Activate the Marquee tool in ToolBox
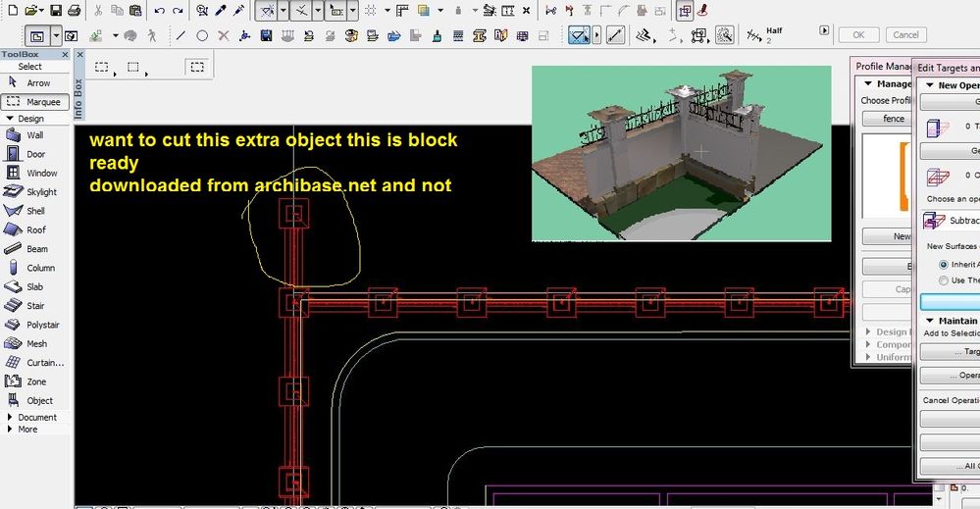This screenshot has height=509, width=980. (35, 102)
